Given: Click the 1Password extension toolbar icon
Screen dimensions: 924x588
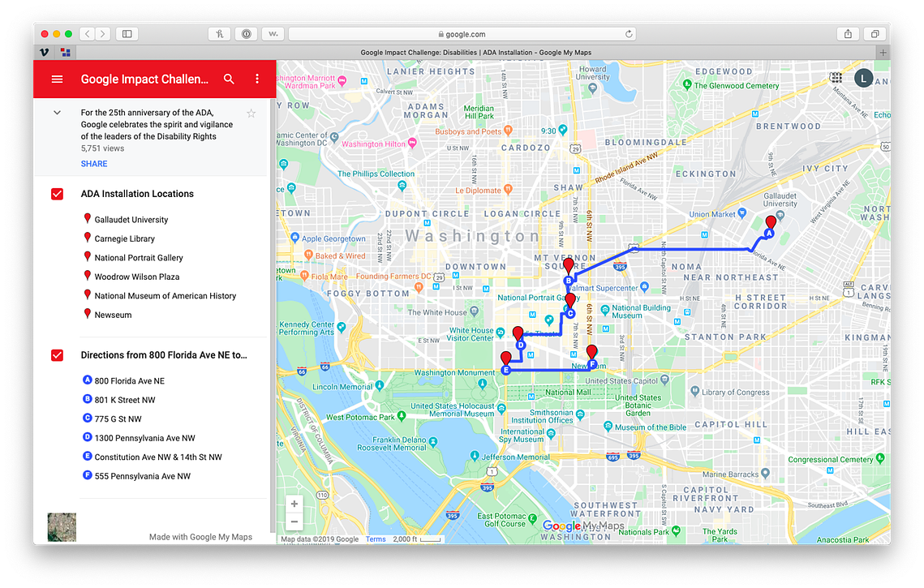Looking at the screenshot, I should tap(247, 34).
